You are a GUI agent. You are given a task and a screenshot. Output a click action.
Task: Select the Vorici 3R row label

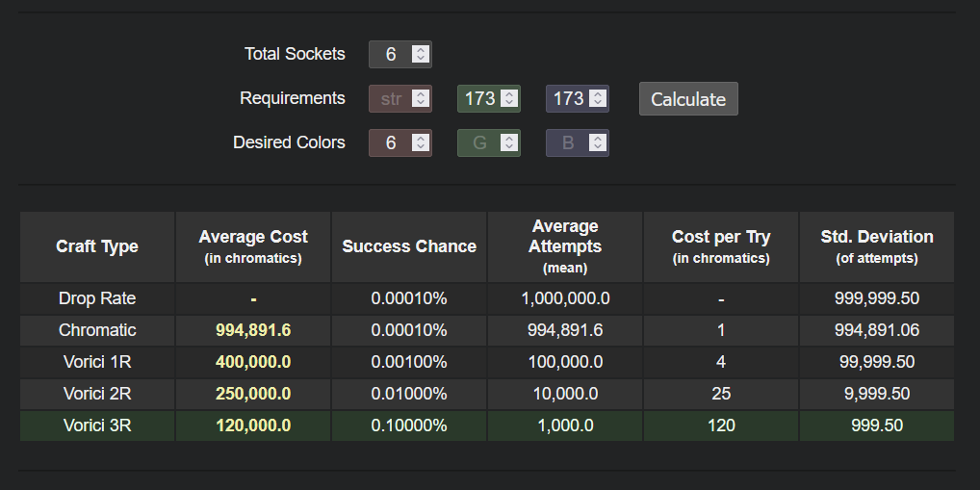click(97, 426)
